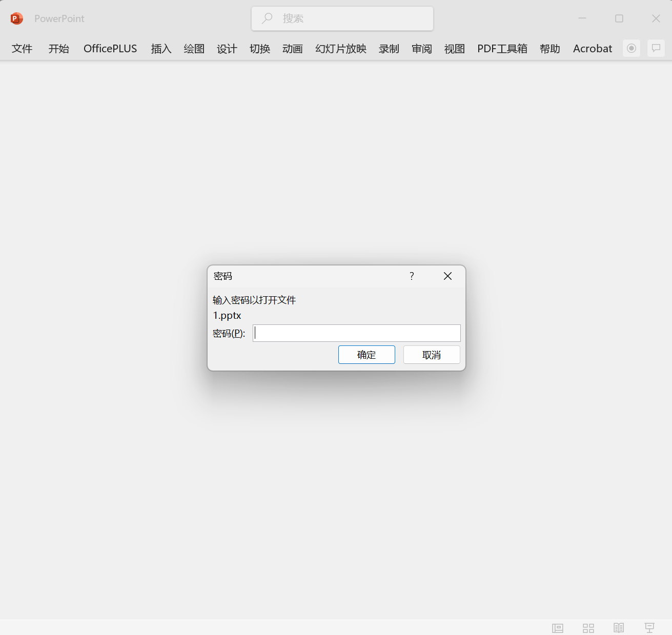672x635 pixels.
Task: Select the 插入 ribbon tab
Action: tap(161, 49)
